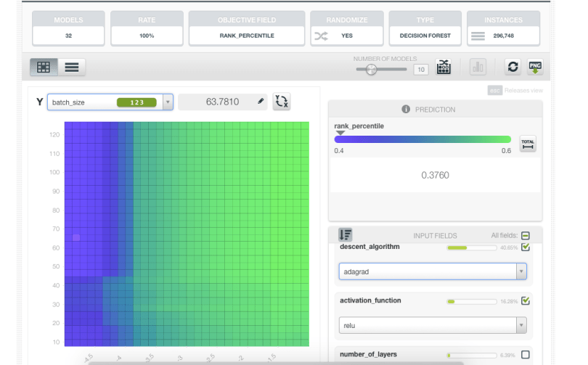Adjust the Number of Models slider handle
Viewport: 588px width, 365px height.
[x=372, y=70]
